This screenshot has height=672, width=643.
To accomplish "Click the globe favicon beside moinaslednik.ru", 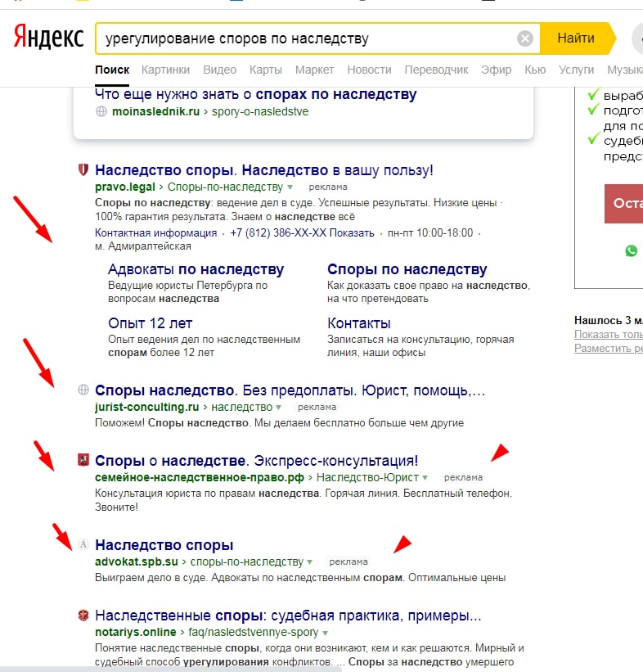I will click(x=101, y=111).
